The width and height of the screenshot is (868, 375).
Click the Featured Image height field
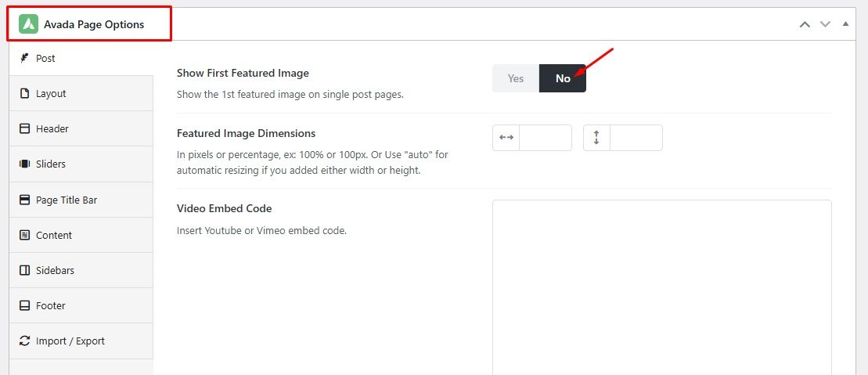click(x=636, y=138)
